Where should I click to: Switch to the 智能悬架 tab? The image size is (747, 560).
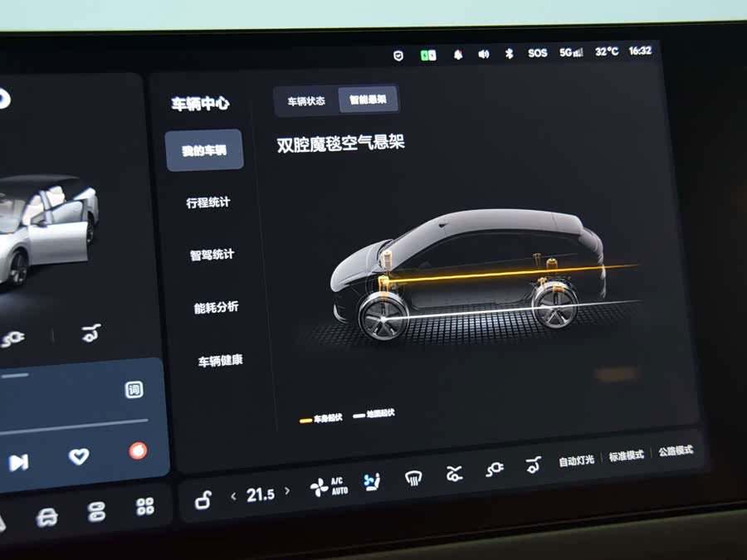click(368, 100)
